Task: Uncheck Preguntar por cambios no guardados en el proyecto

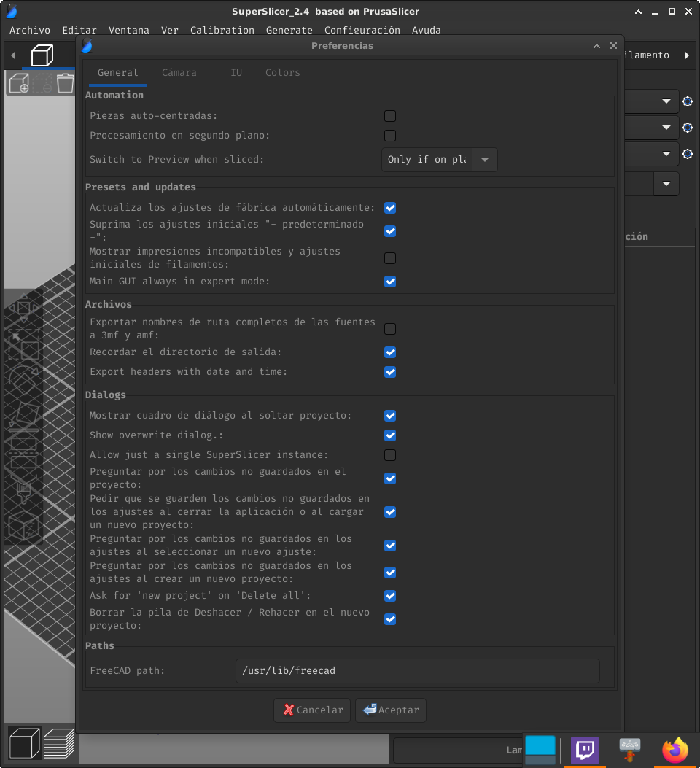Action: (390, 478)
